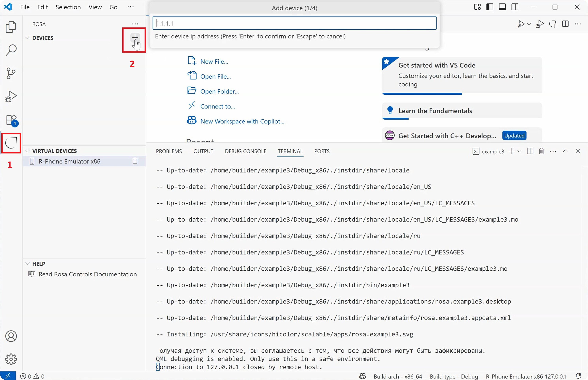Click the add device plus button

tap(135, 37)
